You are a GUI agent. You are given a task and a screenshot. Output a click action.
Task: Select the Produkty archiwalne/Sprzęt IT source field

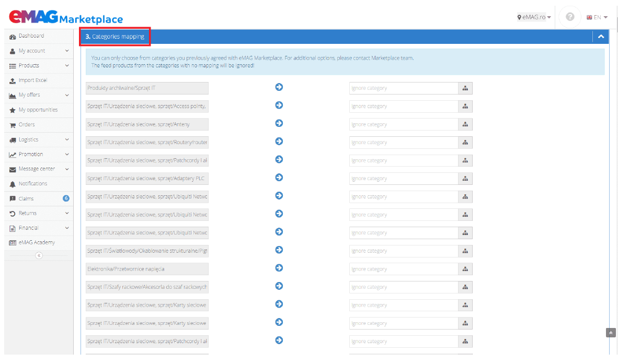[147, 88]
